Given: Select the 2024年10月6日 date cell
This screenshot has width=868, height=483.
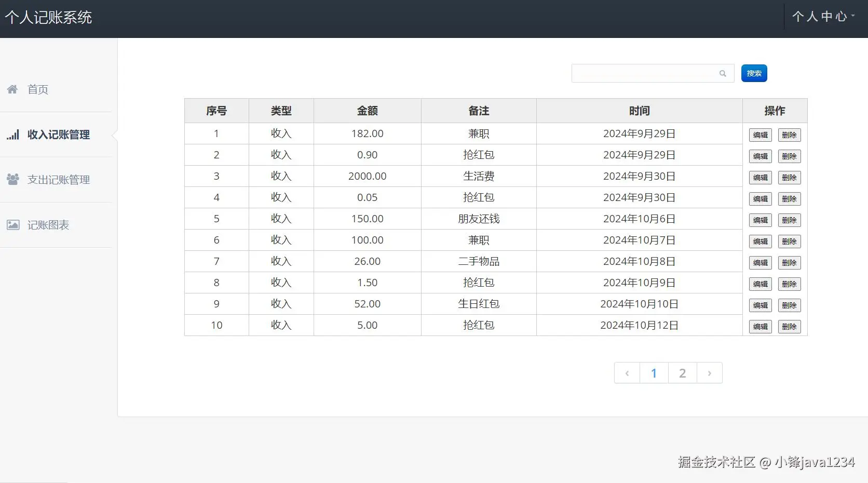Looking at the screenshot, I should click(x=640, y=219).
